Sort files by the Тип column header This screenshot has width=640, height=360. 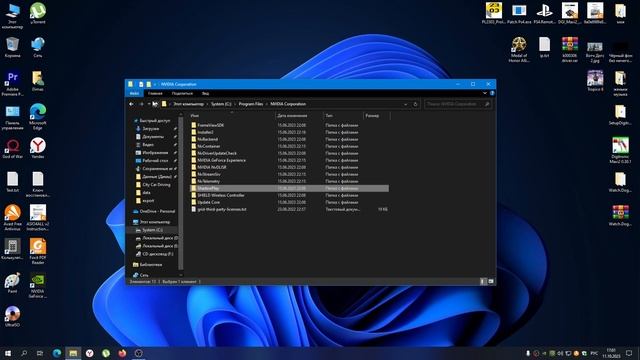pos(343,116)
